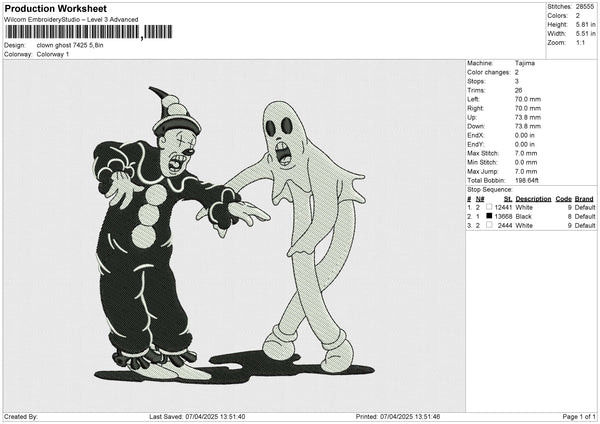
Task: Click the 'Brand' column header
Action: click(584, 199)
